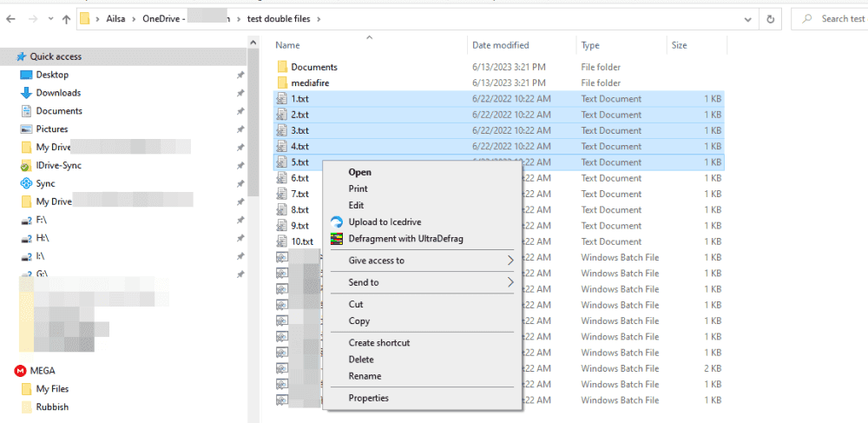868x423 pixels.
Task: Click the Search test double files box
Action: pos(833,18)
